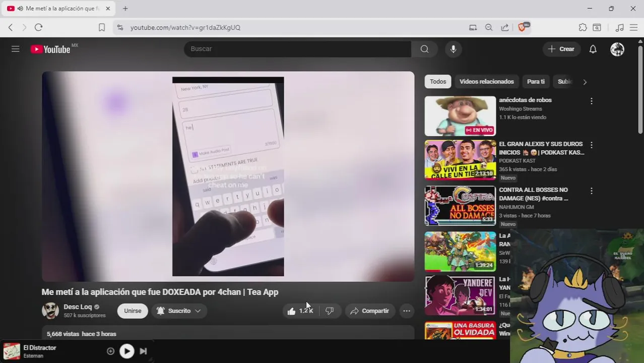Click the Unirse membership button
644x363 pixels.
pos(133,311)
